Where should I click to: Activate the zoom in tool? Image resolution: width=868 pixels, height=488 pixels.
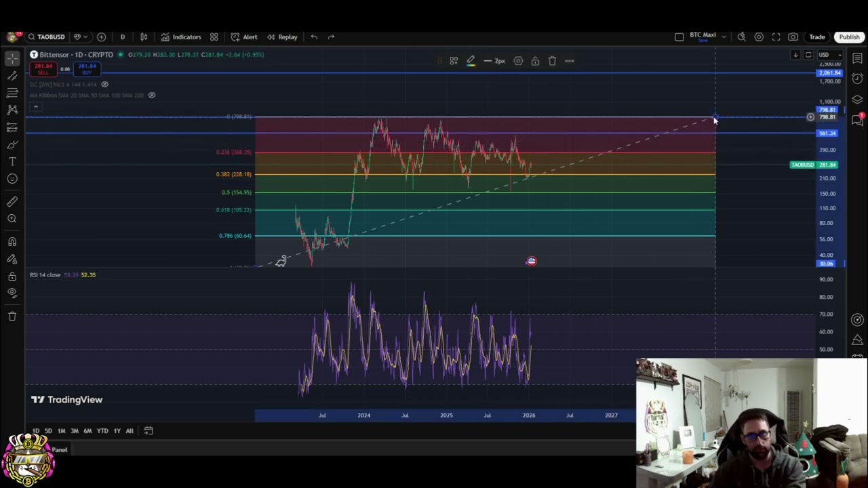click(x=12, y=218)
